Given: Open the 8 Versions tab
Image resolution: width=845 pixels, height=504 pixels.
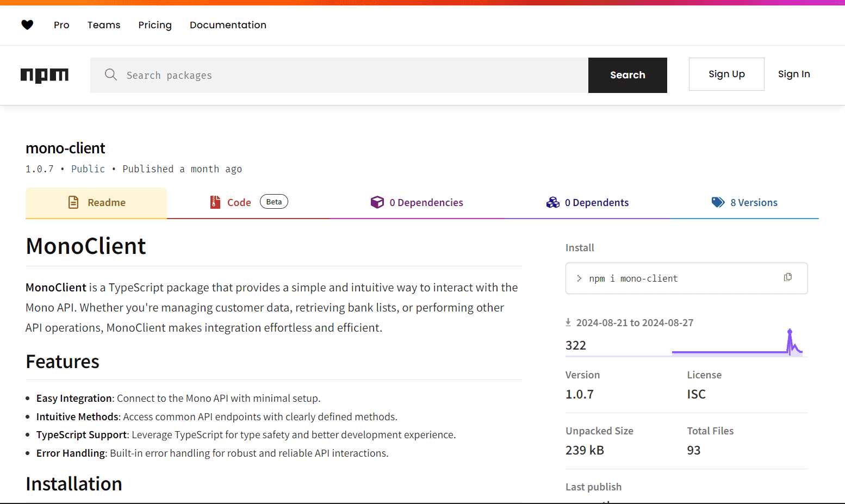Looking at the screenshot, I should 754,202.
